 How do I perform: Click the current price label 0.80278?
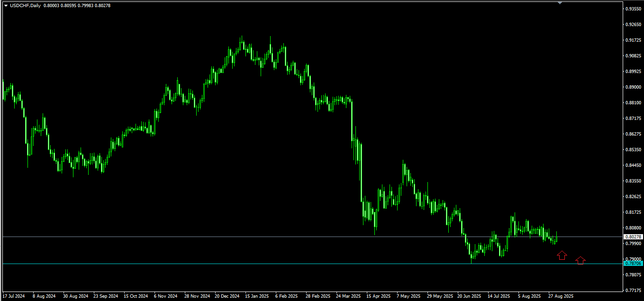[x=633, y=237]
